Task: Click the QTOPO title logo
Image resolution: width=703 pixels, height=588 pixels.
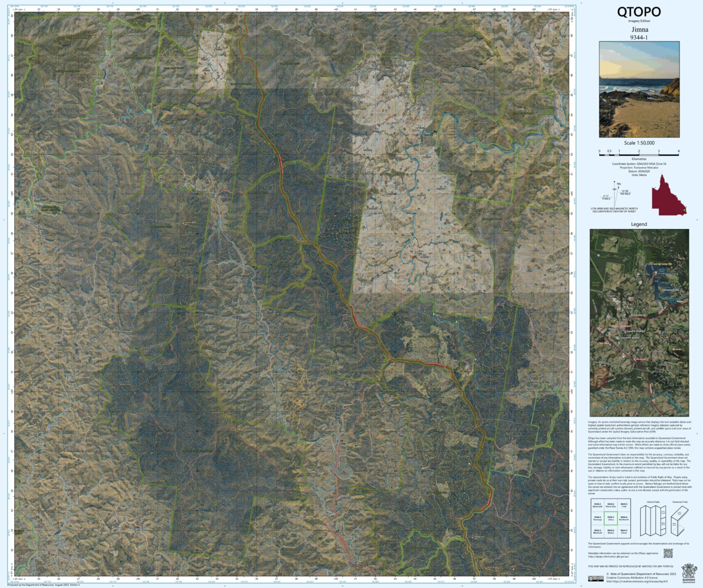Action: pyautogui.click(x=638, y=11)
